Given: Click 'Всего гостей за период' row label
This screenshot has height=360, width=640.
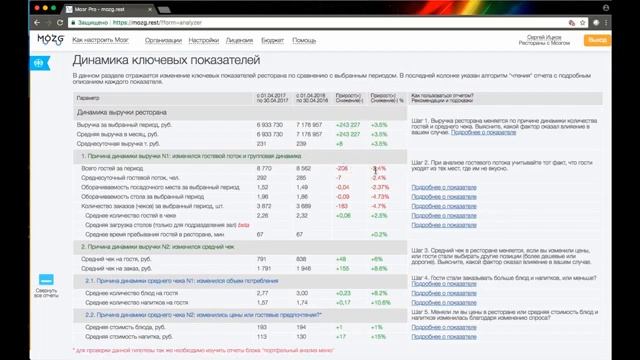Looking at the screenshot, I should 112,168.
